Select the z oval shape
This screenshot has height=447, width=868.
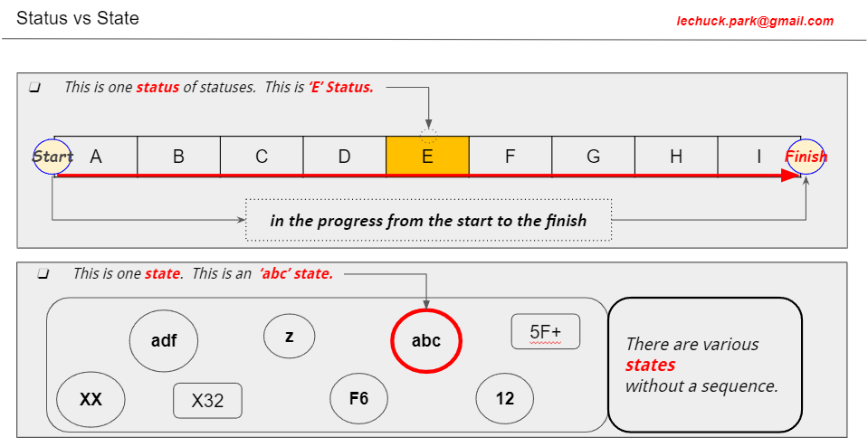click(289, 337)
